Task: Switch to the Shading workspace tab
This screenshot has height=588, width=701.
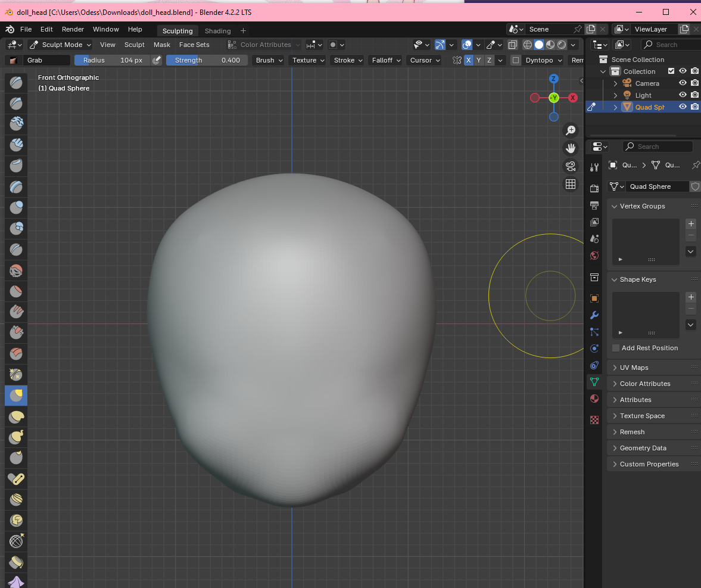Action: [217, 31]
